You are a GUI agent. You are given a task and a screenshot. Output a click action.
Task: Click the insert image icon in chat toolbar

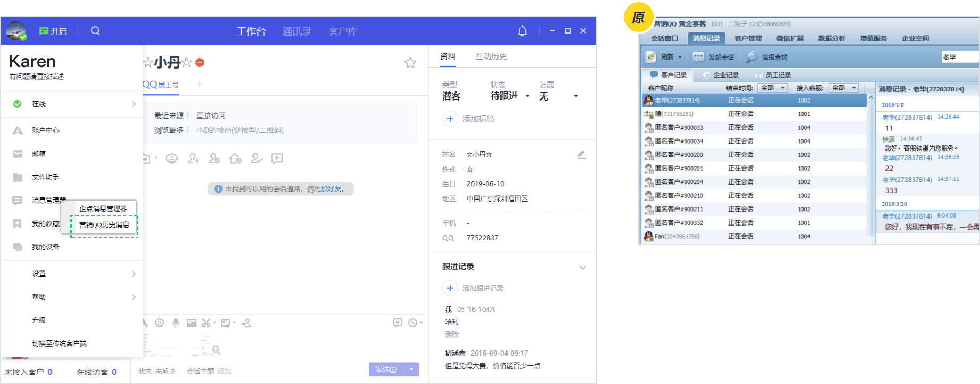pos(191,323)
